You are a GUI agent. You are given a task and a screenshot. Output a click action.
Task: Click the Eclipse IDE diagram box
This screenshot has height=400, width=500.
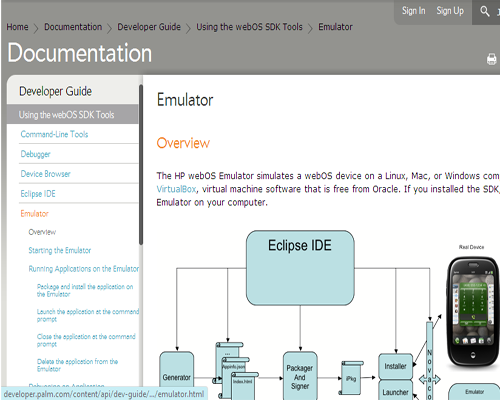tap(300, 268)
